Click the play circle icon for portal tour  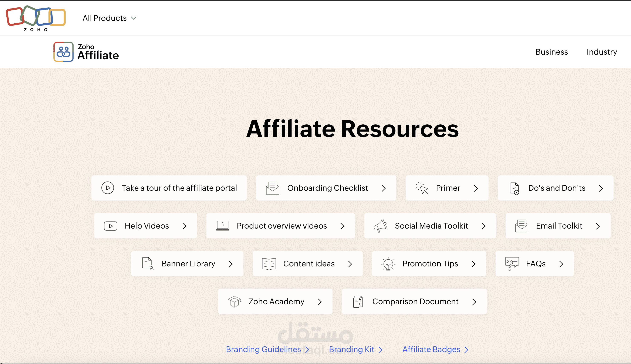[x=108, y=188]
